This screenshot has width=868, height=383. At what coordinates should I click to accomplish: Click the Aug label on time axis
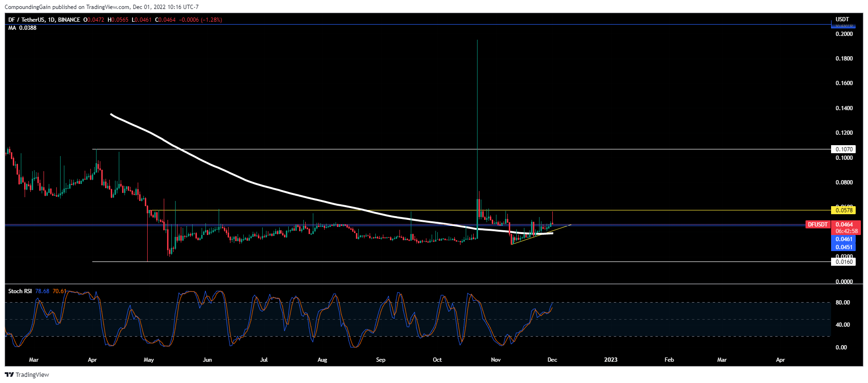tap(322, 360)
